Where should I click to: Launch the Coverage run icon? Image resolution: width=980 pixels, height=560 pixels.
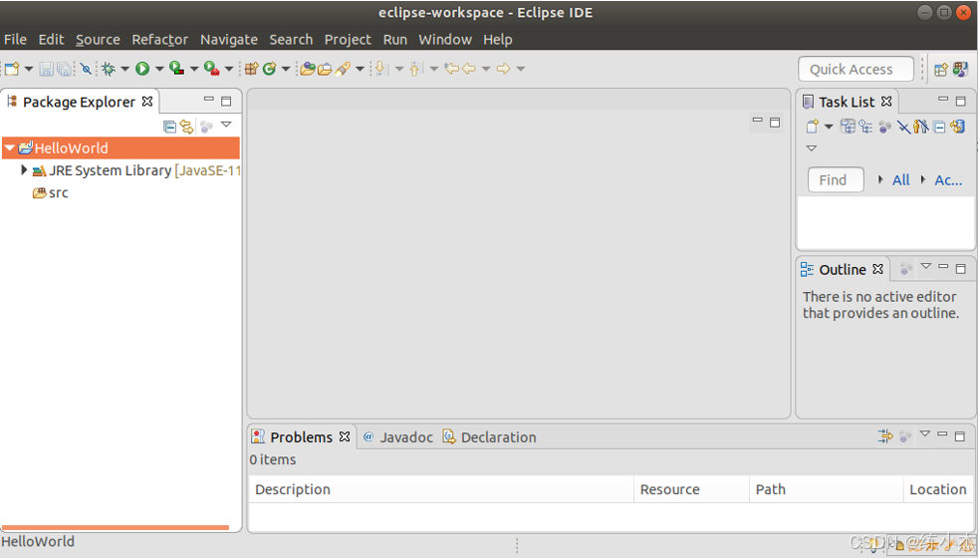coord(177,69)
